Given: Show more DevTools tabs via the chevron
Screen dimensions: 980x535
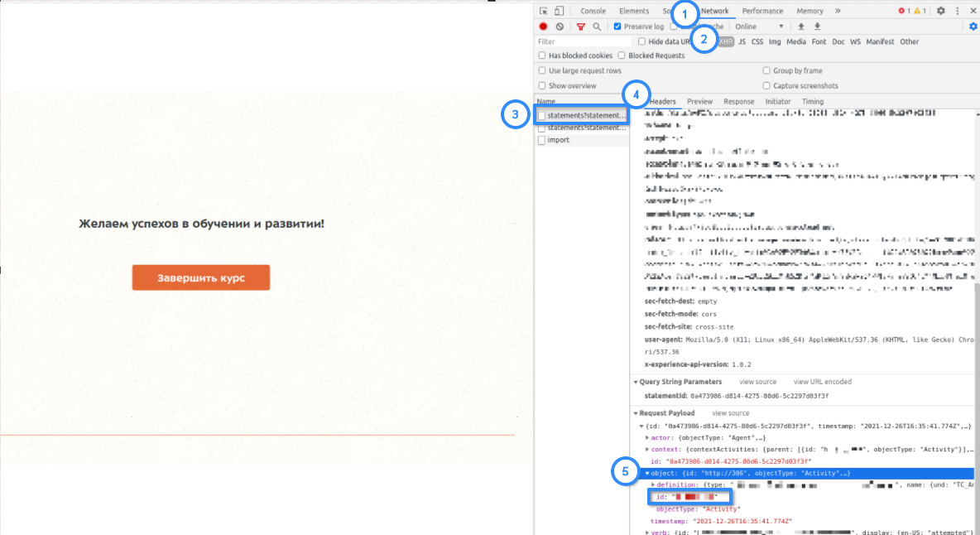Looking at the screenshot, I should click(838, 11).
